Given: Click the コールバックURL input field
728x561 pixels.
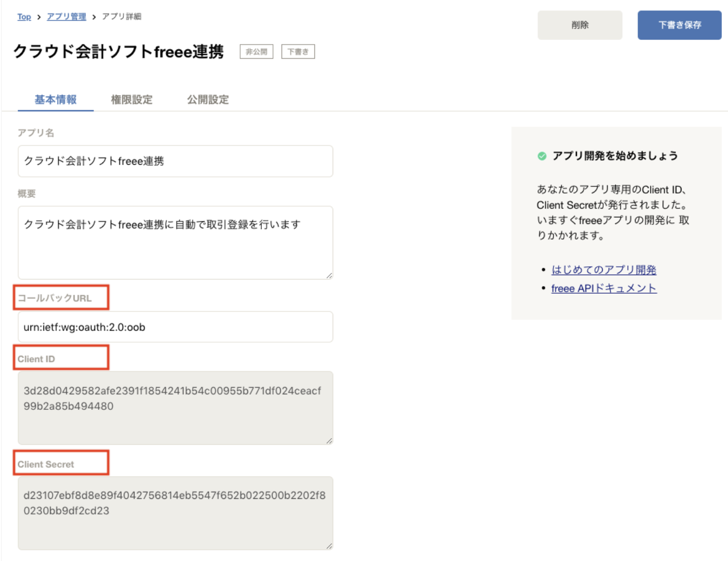Looking at the screenshot, I should click(175, 327).
